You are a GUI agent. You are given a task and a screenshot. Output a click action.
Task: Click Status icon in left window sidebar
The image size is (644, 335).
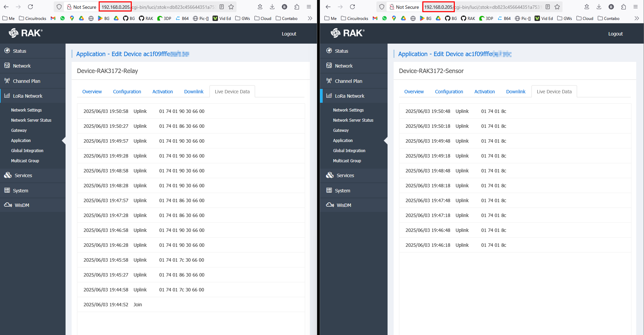[7, 51]
